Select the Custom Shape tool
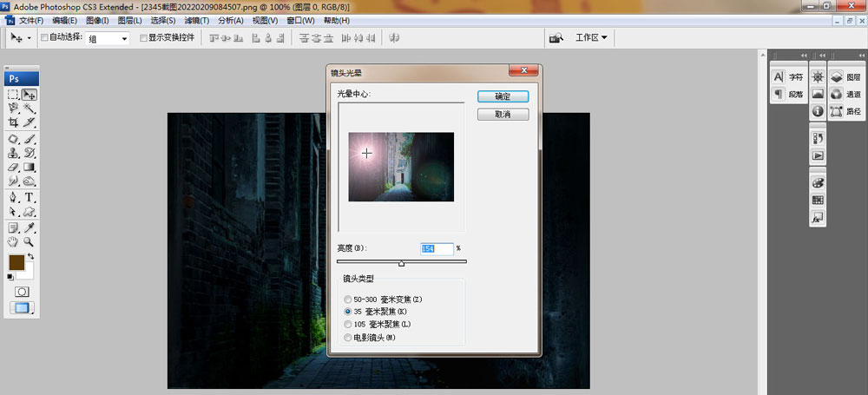Image resolution: width=868 pixels, height=395 pixels. coord(30,212)
